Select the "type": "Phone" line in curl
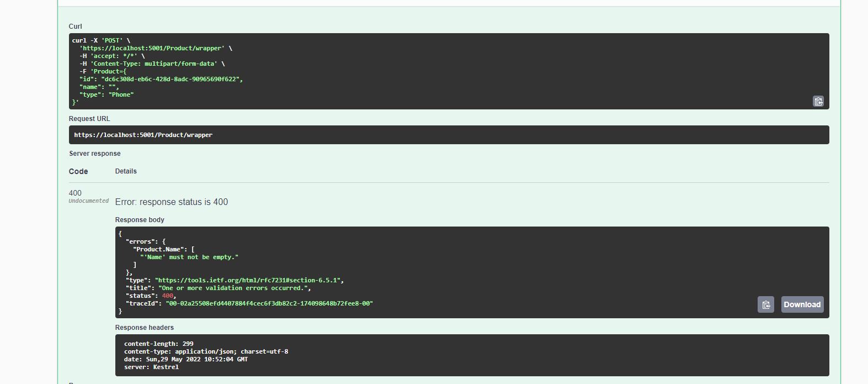 tap(106, 94)
